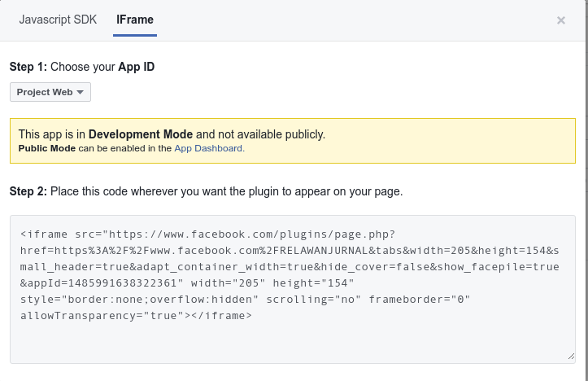The image size is (588, 381).
Task: Open the Project Web app dropdown
Action: click(50, 92)
